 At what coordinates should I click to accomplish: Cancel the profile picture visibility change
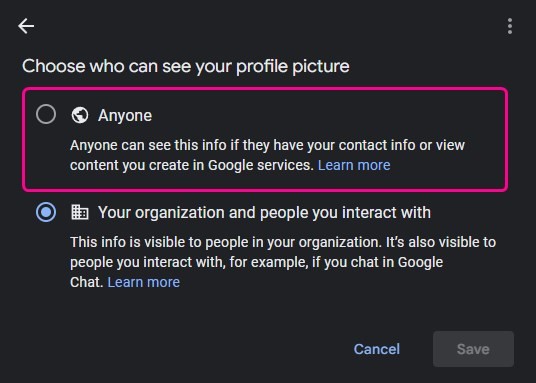[376, 349]
